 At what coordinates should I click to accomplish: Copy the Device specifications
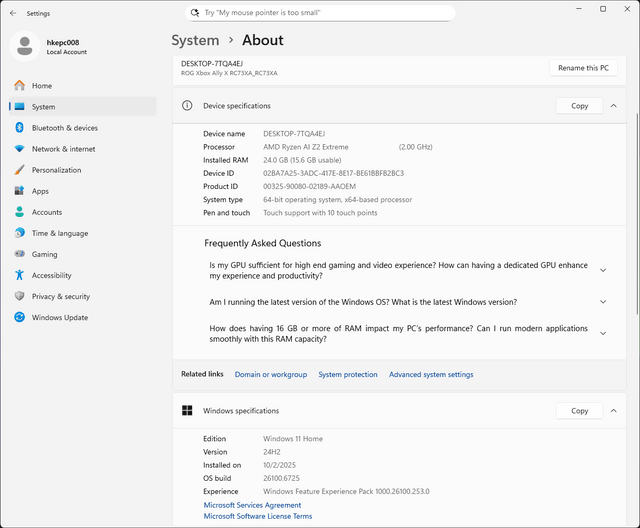coord(579,106)
